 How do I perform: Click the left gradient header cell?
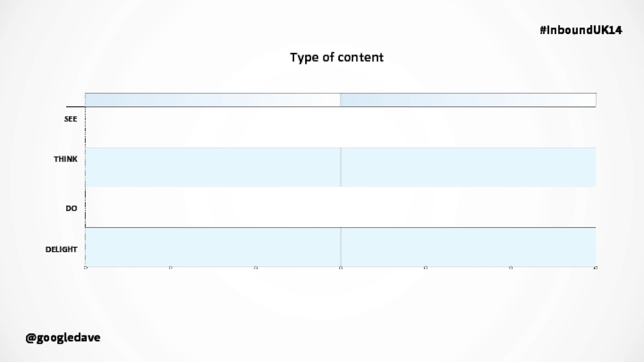tap(213, 100)
